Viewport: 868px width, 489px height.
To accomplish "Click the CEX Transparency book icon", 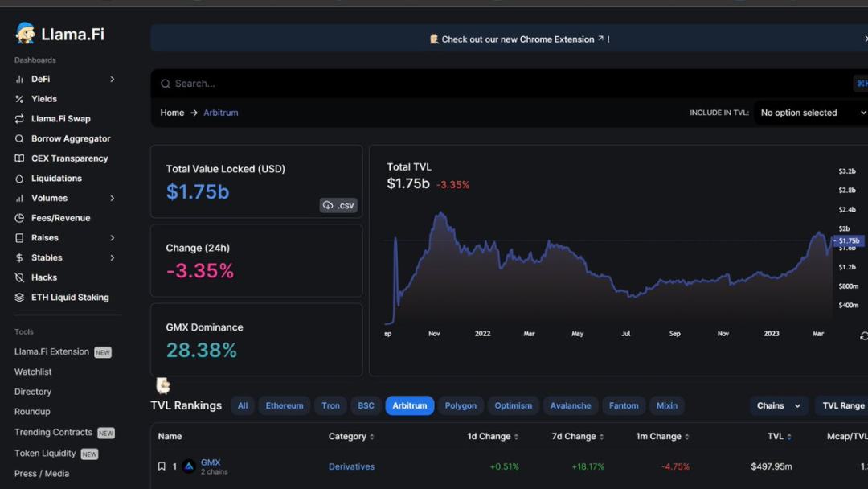I will pos(19,158).
